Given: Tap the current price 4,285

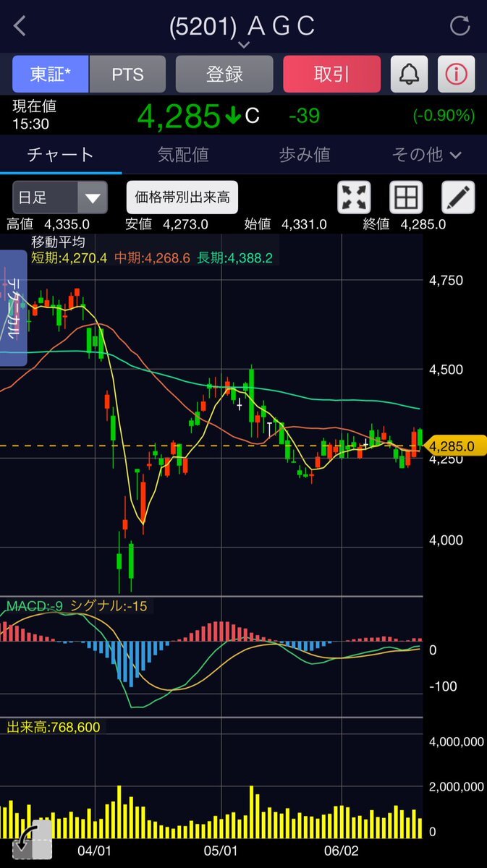Looking at the screenshot, I should 178,116.
